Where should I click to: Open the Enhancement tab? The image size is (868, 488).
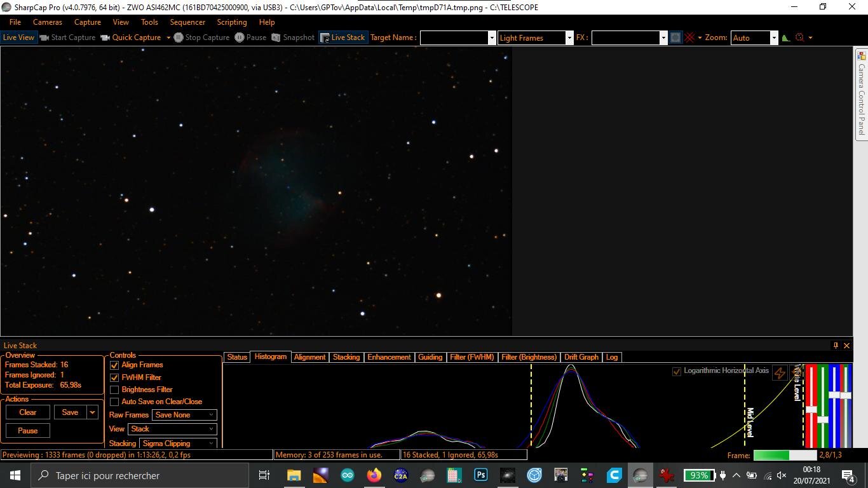tap(389, 357)
